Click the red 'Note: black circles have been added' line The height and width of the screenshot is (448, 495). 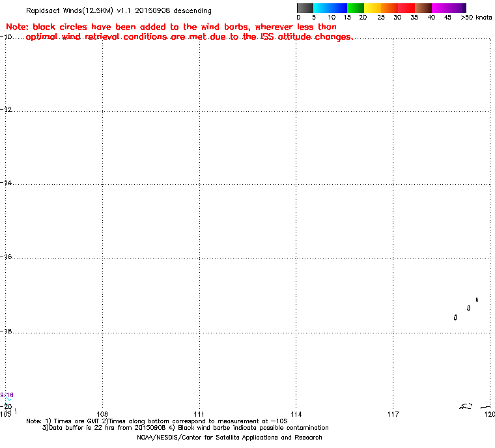(171, 27)
